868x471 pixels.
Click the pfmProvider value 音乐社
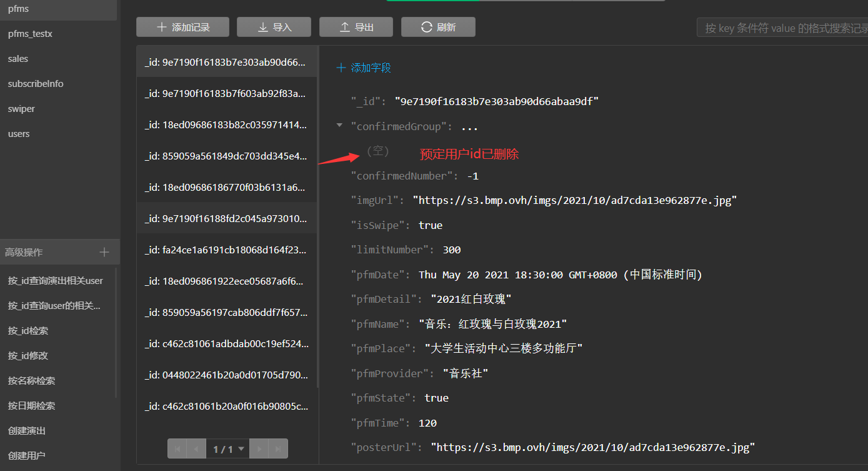click(x=466, y=373)
